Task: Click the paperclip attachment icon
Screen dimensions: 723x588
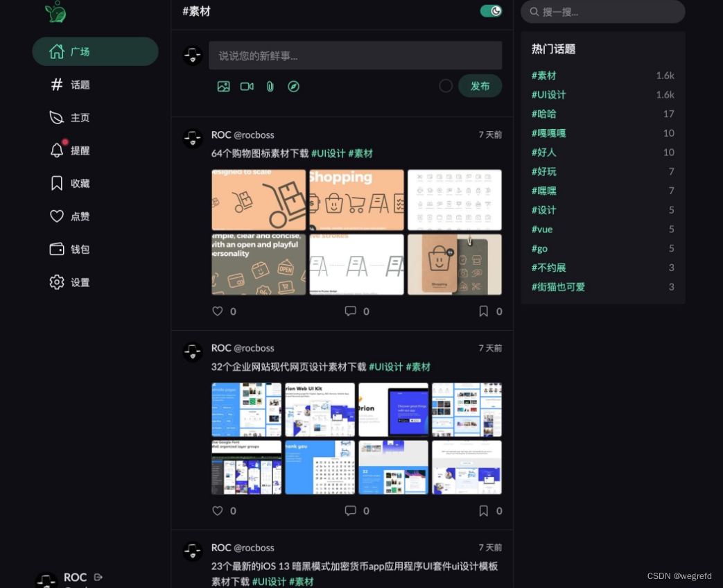Action: click(x=270, y=86)
